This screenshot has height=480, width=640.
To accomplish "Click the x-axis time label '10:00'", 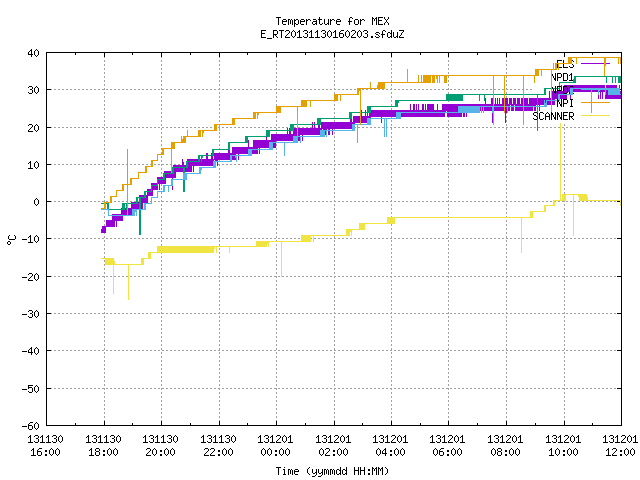I will click(x=563, y=452).
